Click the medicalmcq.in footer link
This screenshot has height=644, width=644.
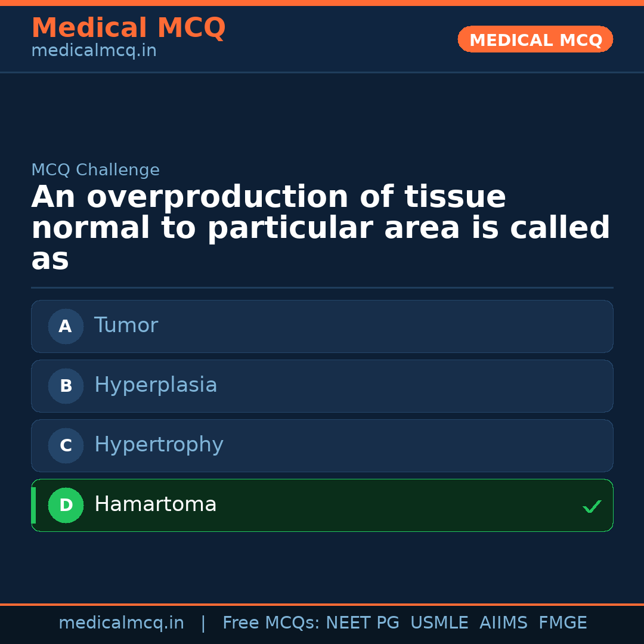(122, 622)
